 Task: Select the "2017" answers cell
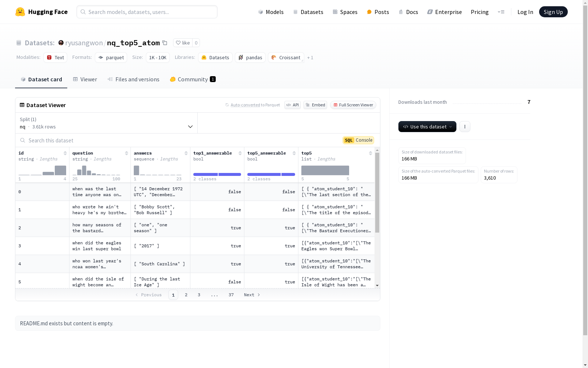click(161, 246)
